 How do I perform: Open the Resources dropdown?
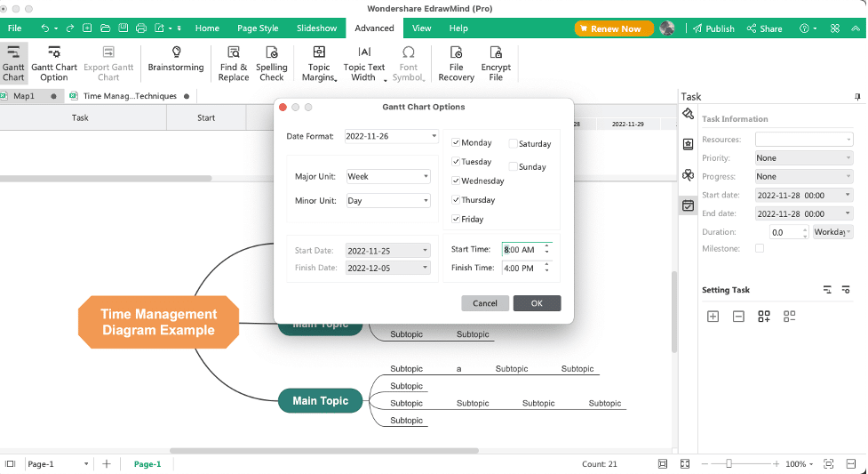coord(804,139)
